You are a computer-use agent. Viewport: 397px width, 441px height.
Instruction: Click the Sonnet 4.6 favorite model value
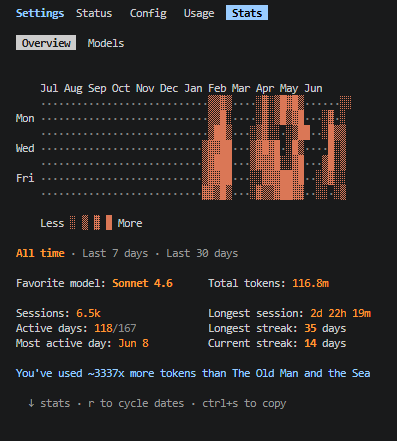pos(142,283)
